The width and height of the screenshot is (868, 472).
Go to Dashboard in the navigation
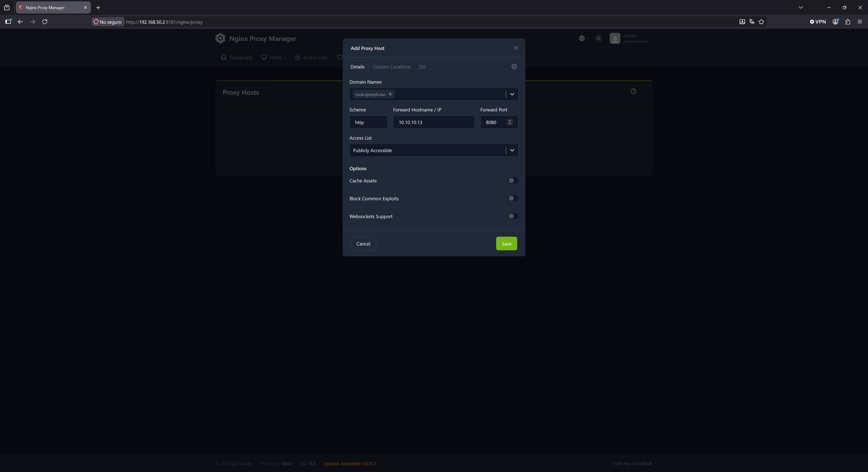[x=236, y=58]
